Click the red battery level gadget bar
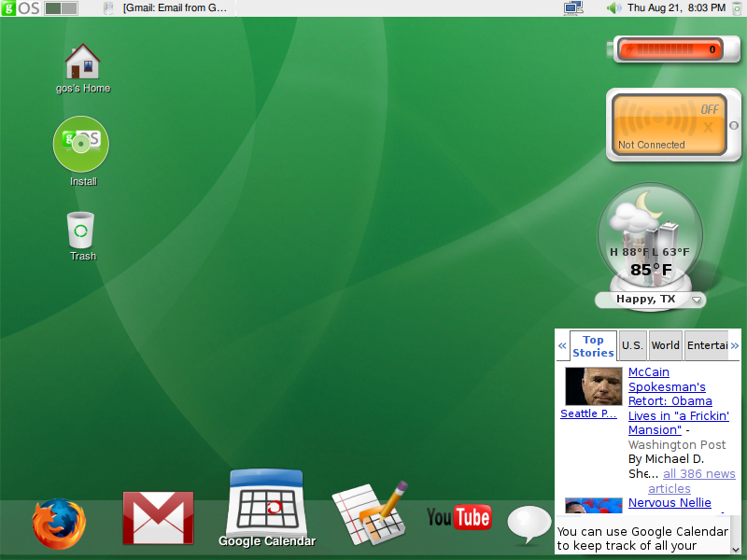Viewport: 747px width, 560px height. (x=670, y=49)
